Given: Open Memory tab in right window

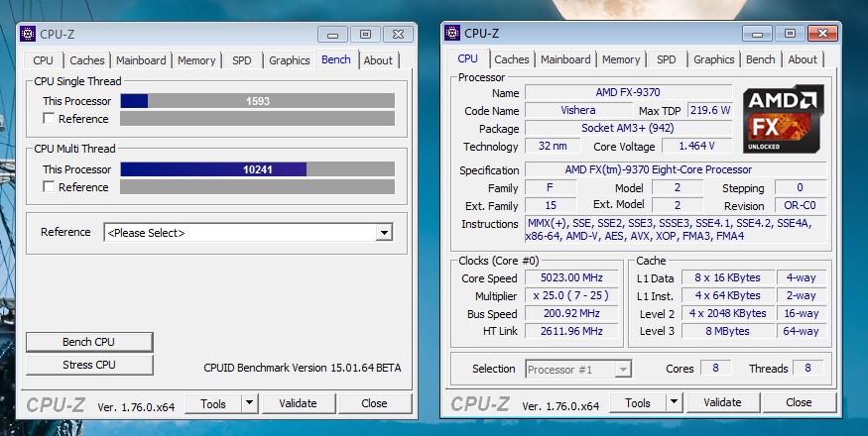Looking at the screenshot, I should coord(621,59).
